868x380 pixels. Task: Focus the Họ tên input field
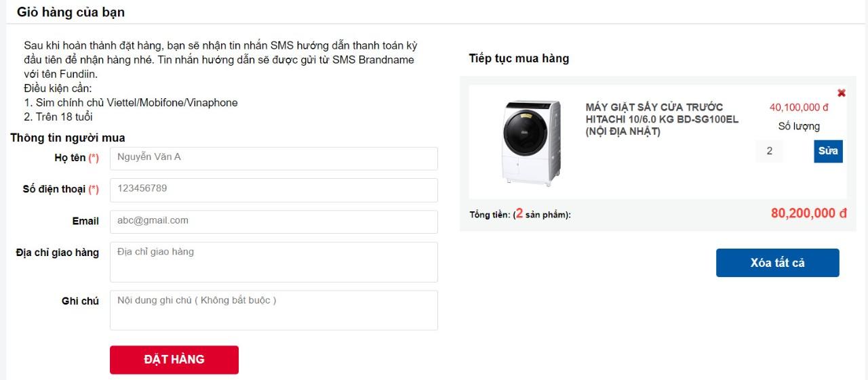coord(274,159)
